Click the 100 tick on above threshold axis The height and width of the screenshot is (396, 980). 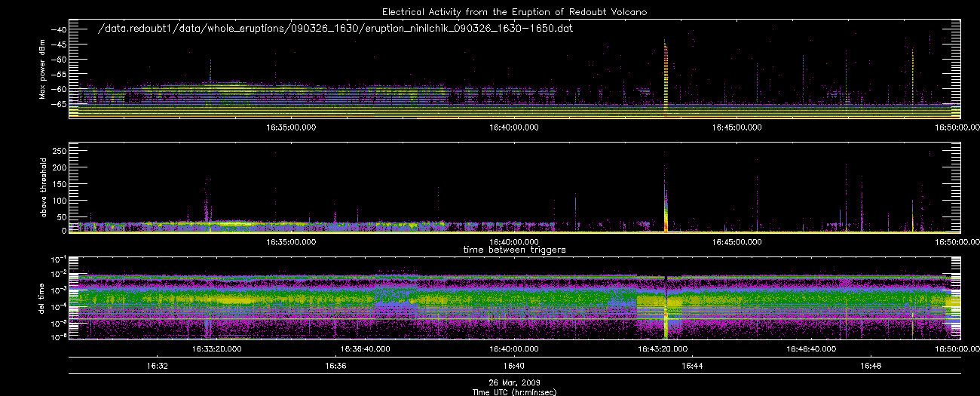click(60, 199)
